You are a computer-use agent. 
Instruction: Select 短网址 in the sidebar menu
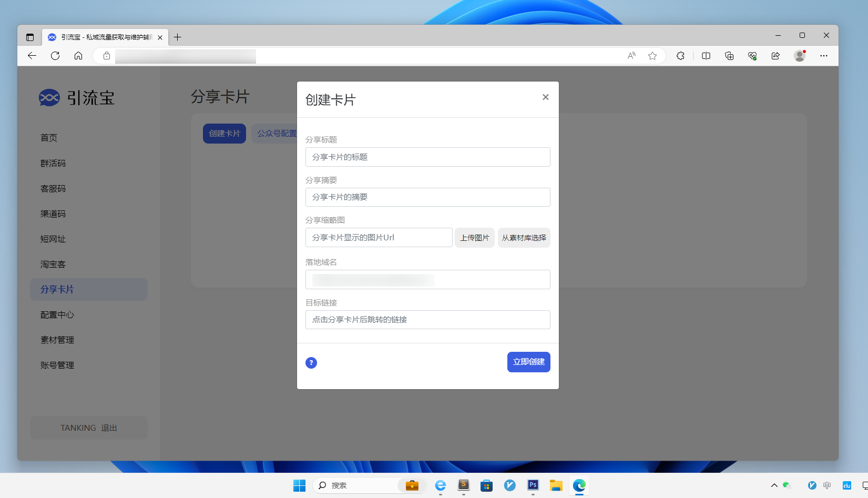click(53, 239)
